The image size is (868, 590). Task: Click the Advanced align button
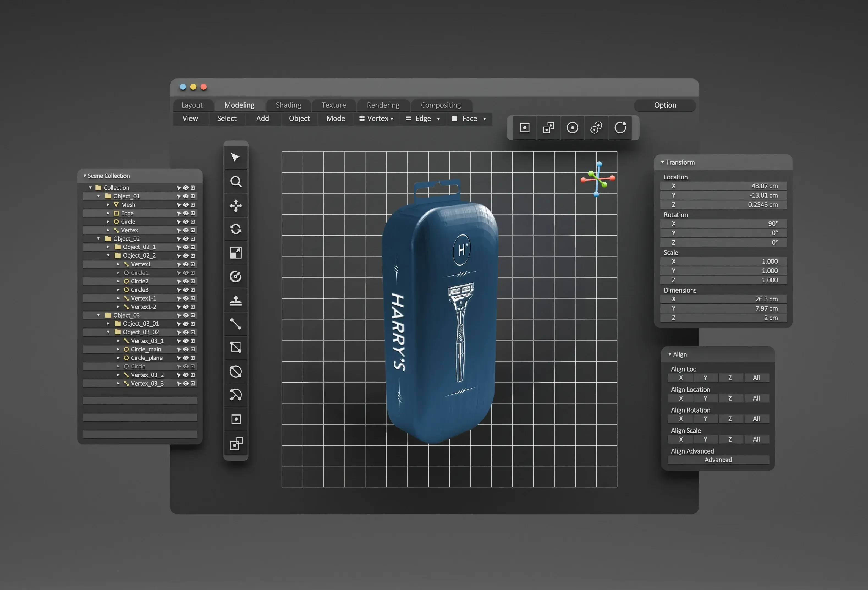point(718,460)
